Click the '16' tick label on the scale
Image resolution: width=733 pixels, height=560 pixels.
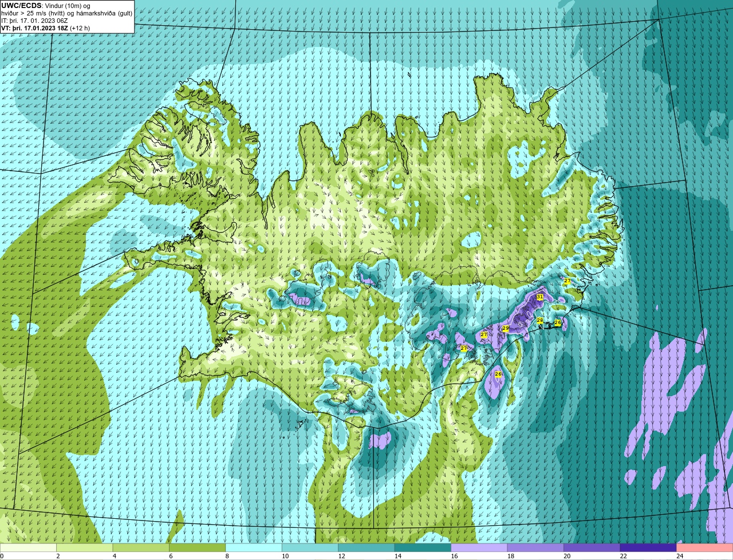click(454, 556)
